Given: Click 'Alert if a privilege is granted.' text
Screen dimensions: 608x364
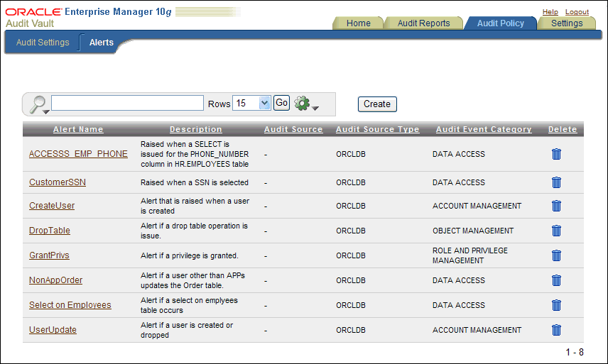Looking at the screenshot, I should (x=190, y=255).
